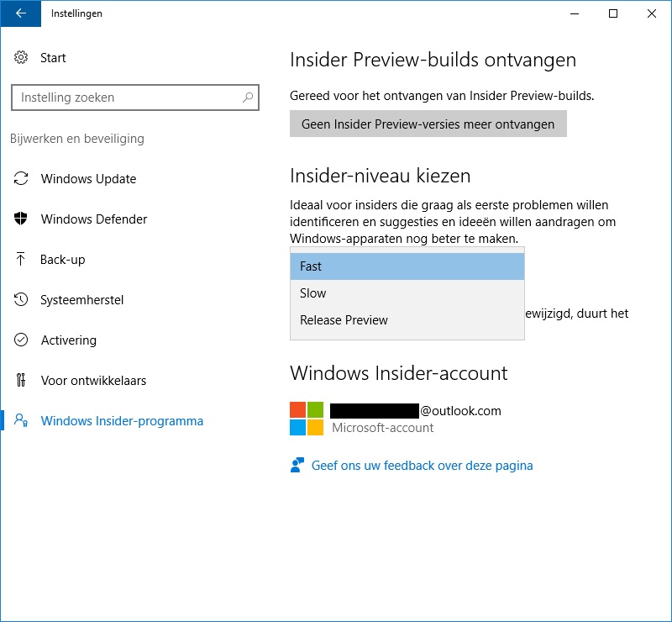The height and width of the screenshot is (622, 672).
Task: Click the Activering checkmark icon
Action: (20, 340)
